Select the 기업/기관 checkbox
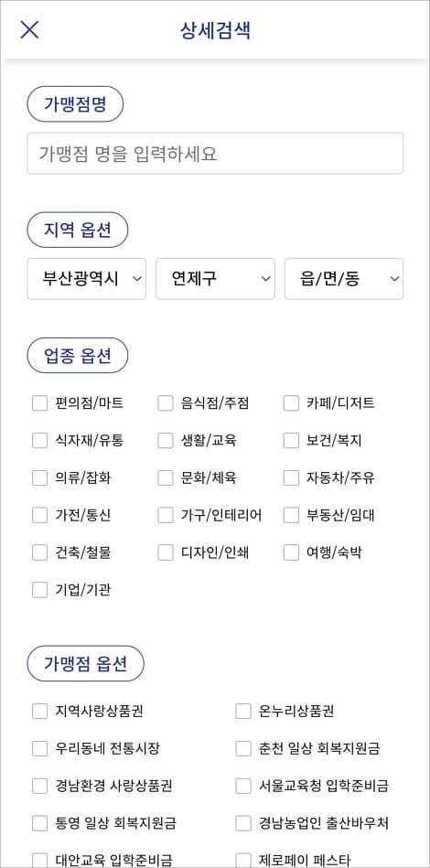This screenshot has height=868, width=430. coord(40,590)
